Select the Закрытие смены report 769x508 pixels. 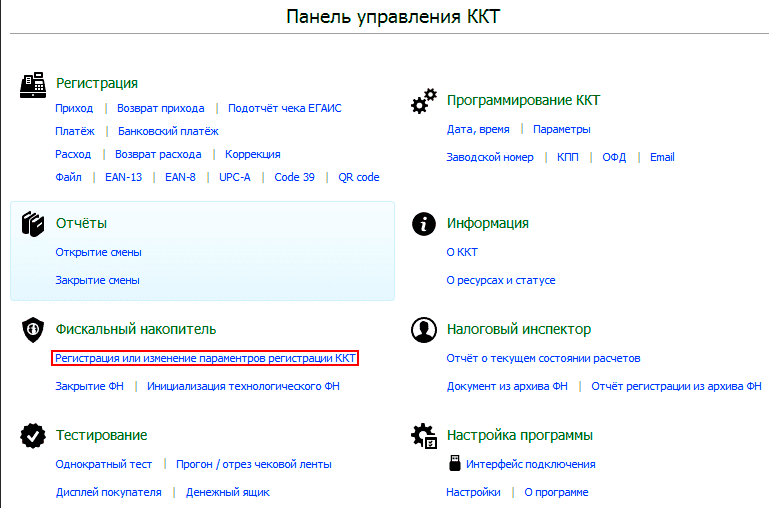(97, 280)
